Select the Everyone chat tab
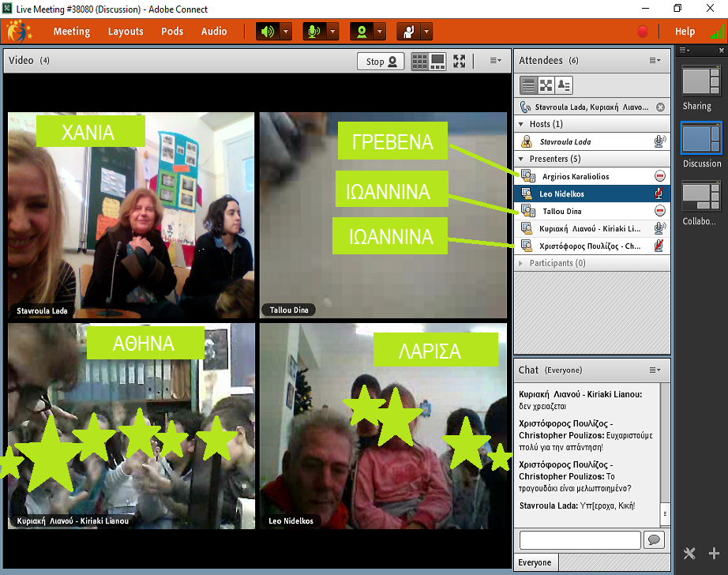 (x=535, y=562)
